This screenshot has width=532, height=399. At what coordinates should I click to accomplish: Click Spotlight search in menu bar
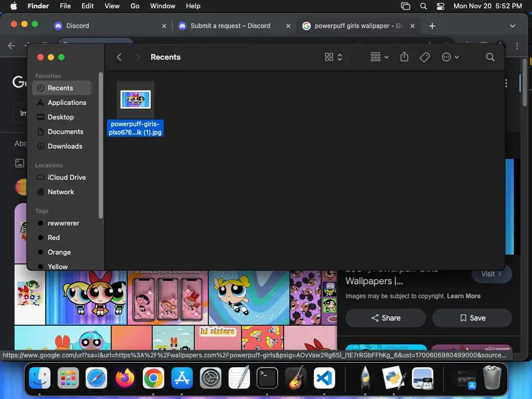click(x=423, y=6)
